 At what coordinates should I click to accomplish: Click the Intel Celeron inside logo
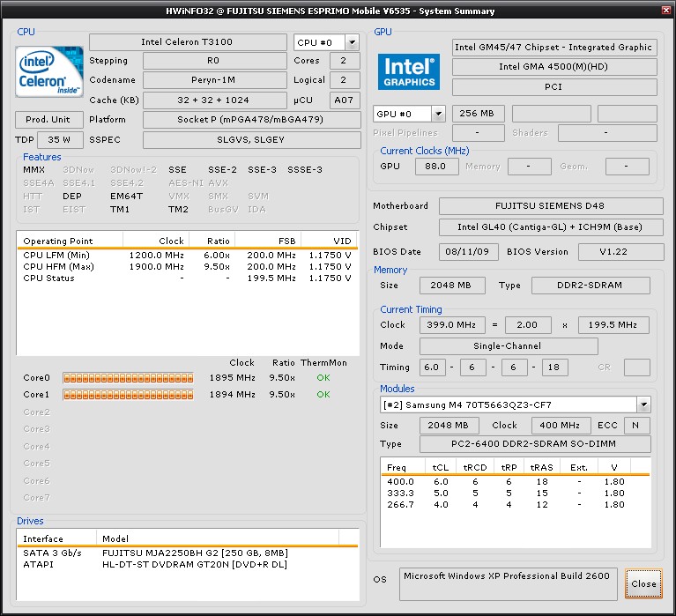(x=49, y=71)
